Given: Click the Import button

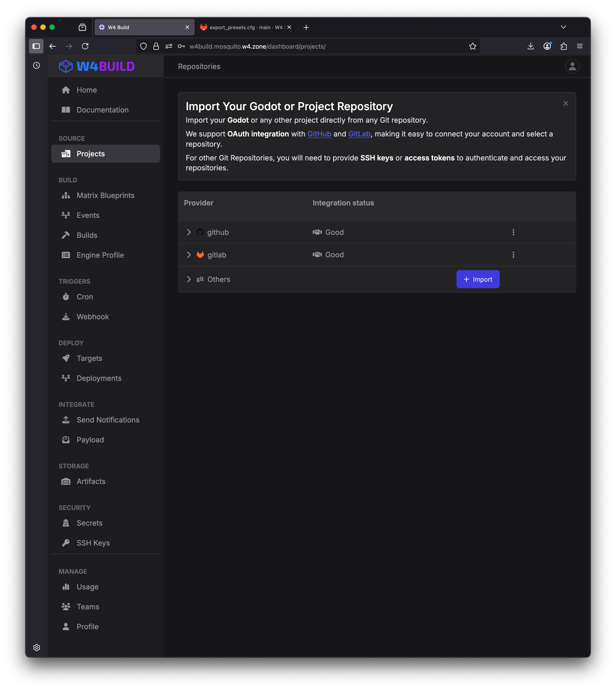Looking at the screenshot, I should click(478, 279).
